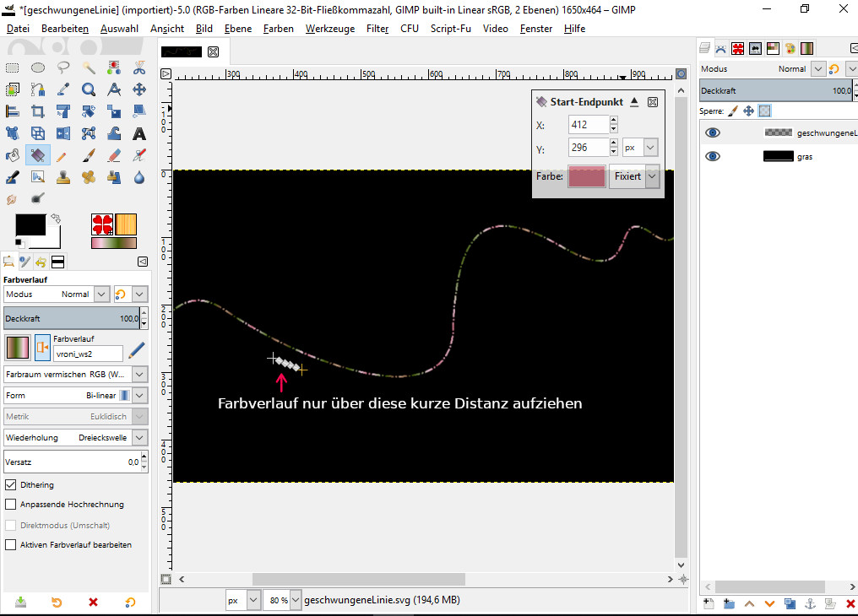
Task: Click the anchor floating layer icon
Action: point(809,603)
